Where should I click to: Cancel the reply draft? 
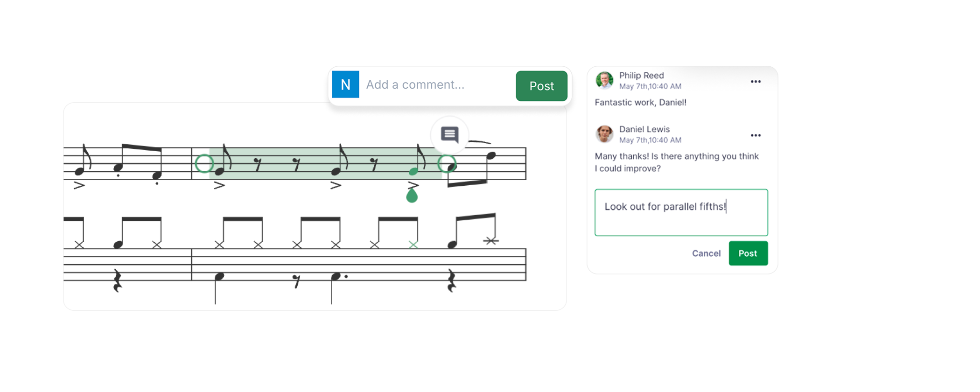point(706,253)
